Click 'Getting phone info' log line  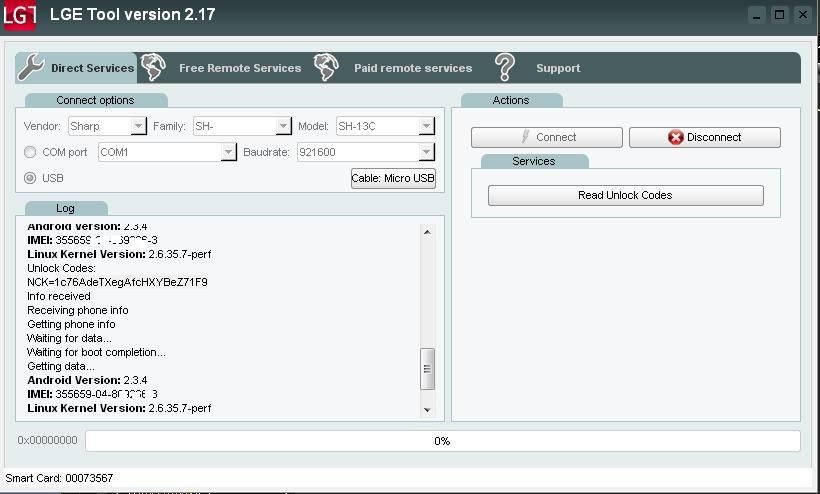coord(71,325)
